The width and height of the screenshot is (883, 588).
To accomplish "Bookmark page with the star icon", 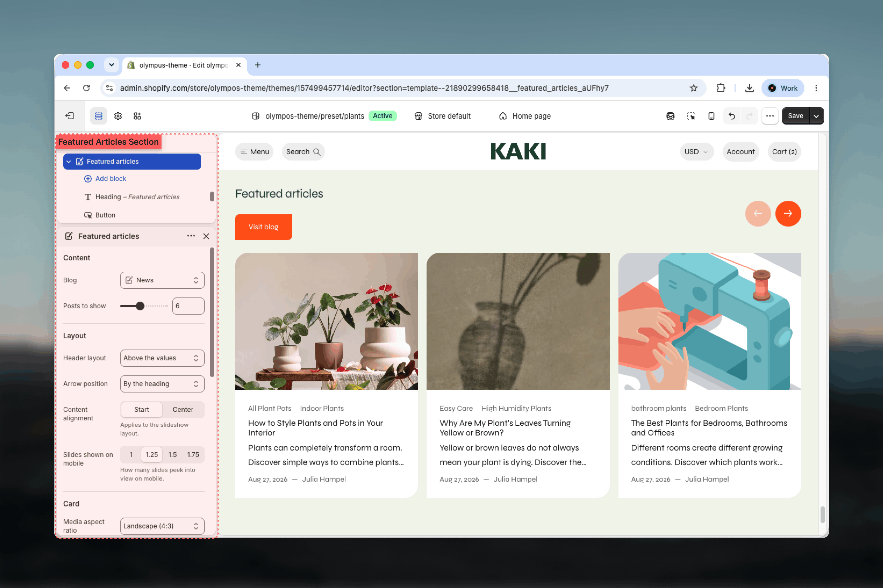I will [x=693, y=88].
